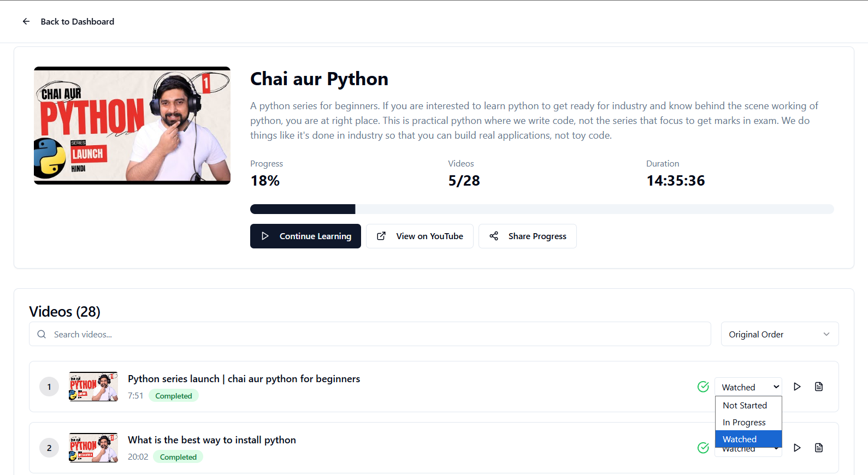This screenshot has height=475, width=868.
Task: Click title 'What is the best way to install python'
Action: tap(212, 440)
